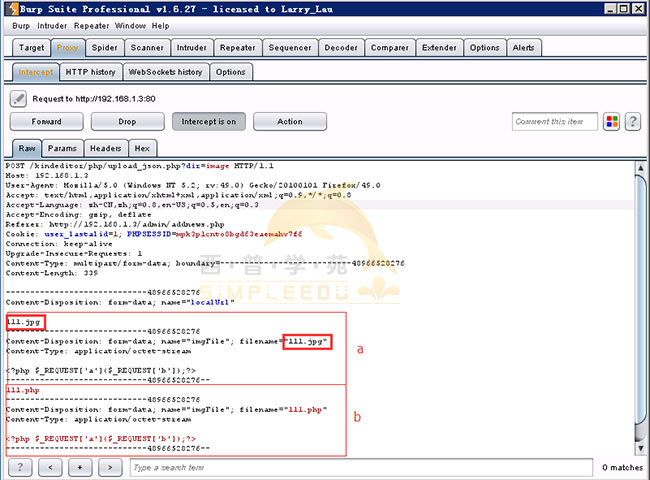
Task: Forward the intercepted request
Action: [46, 122]
